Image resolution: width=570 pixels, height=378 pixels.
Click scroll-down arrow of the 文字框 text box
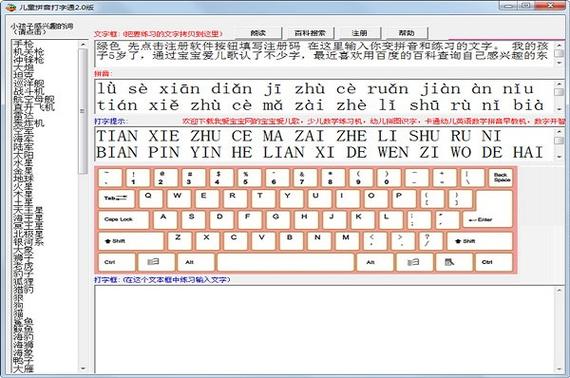tap(559, 63)
